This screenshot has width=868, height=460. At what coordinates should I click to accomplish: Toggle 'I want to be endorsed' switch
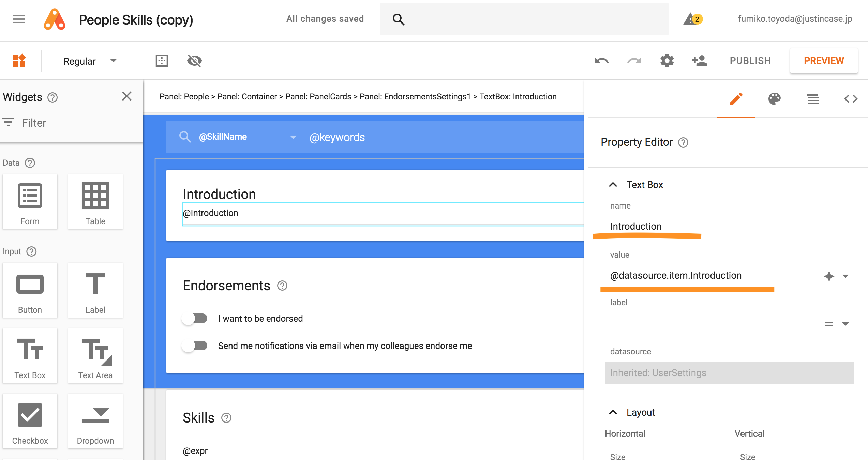point(195,318)
